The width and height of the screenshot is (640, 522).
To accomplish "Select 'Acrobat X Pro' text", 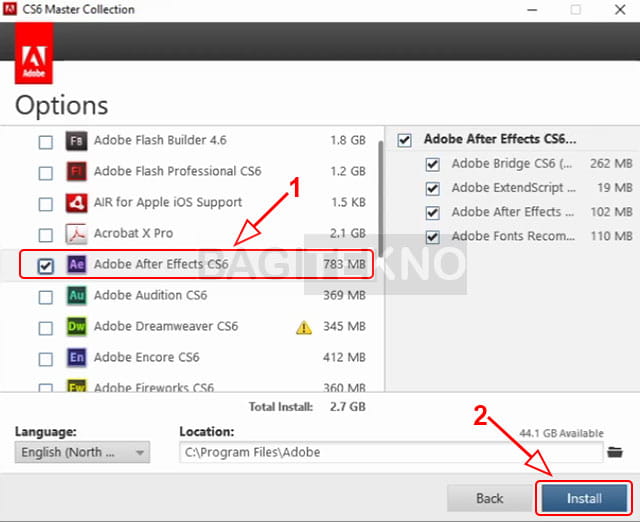I will (x=133, y=233).
